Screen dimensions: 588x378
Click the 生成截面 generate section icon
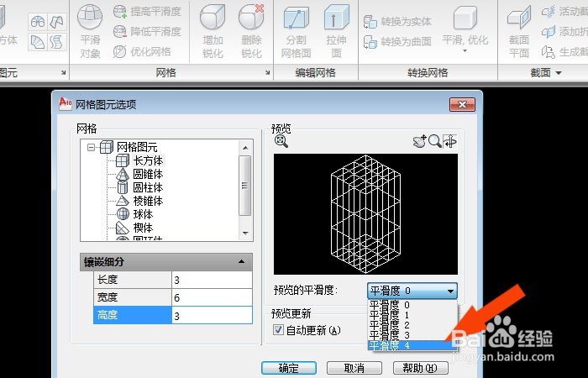(549, 52)
